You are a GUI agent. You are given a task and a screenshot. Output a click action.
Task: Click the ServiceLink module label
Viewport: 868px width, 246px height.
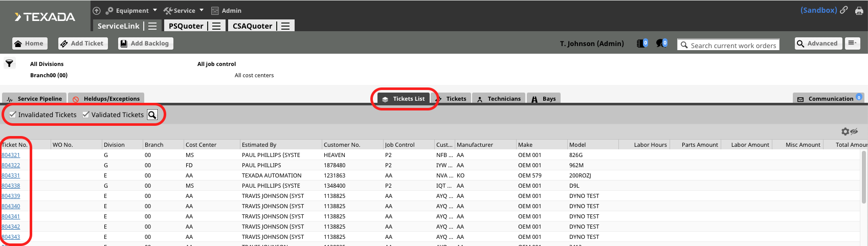click(118, 26)
